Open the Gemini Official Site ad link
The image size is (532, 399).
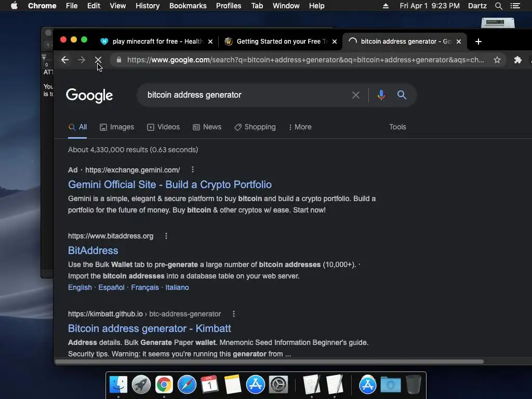[170, 184]
